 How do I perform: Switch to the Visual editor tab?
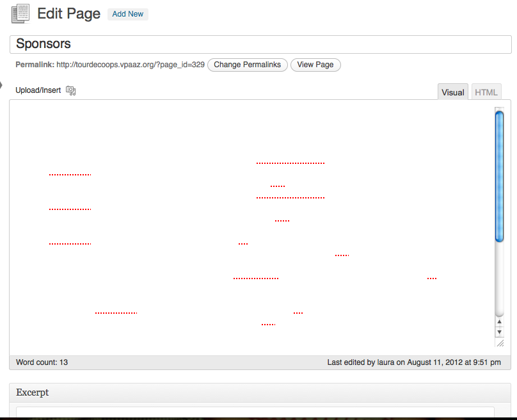tap(453, 92)
